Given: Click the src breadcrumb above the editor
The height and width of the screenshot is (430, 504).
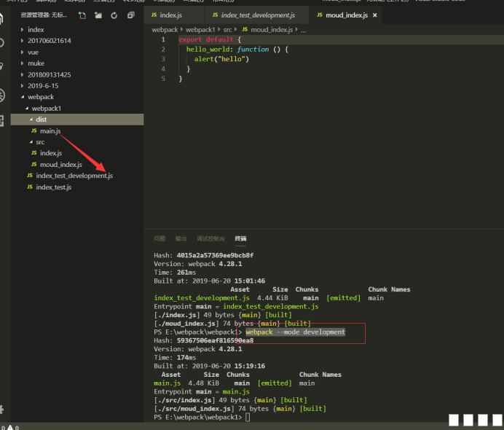Looking at the screenshot, I should pyautogui.click(x=227, y=29).
